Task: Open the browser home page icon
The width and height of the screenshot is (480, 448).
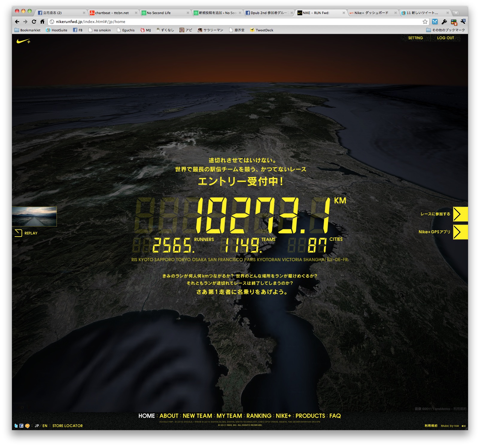Action: click(42, 22)
